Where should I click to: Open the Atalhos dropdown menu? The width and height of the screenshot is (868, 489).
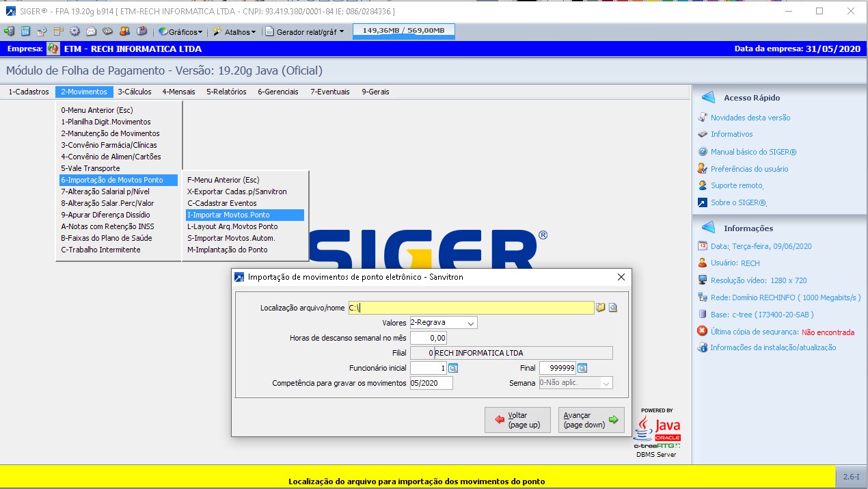pos(234,31)
